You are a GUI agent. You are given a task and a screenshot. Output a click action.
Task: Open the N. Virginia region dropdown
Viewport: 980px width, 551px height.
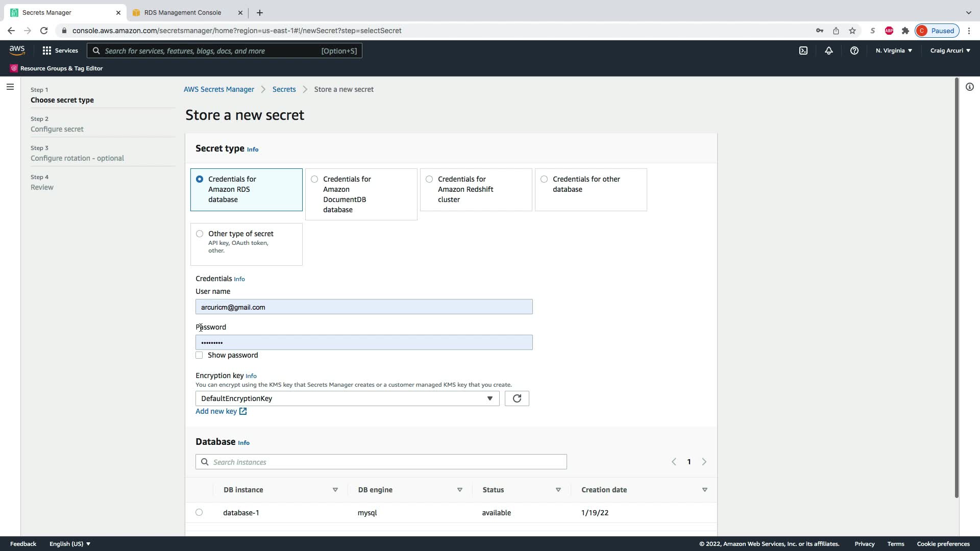894,51
